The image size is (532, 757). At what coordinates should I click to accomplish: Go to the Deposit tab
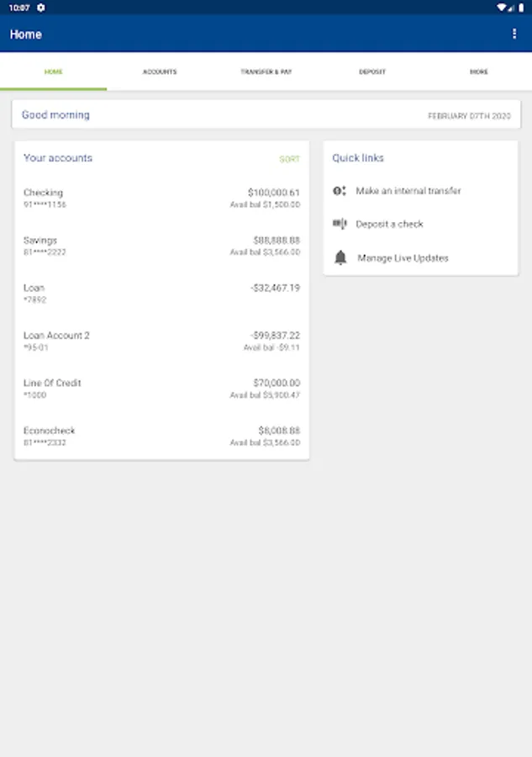click(372, 72)
